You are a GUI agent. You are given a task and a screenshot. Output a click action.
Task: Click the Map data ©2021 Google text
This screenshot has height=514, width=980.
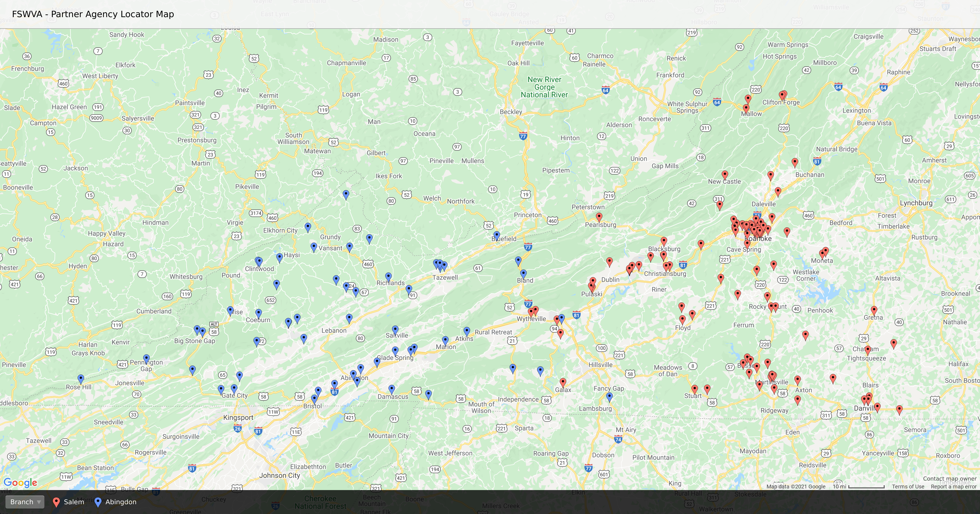point(796,486)
